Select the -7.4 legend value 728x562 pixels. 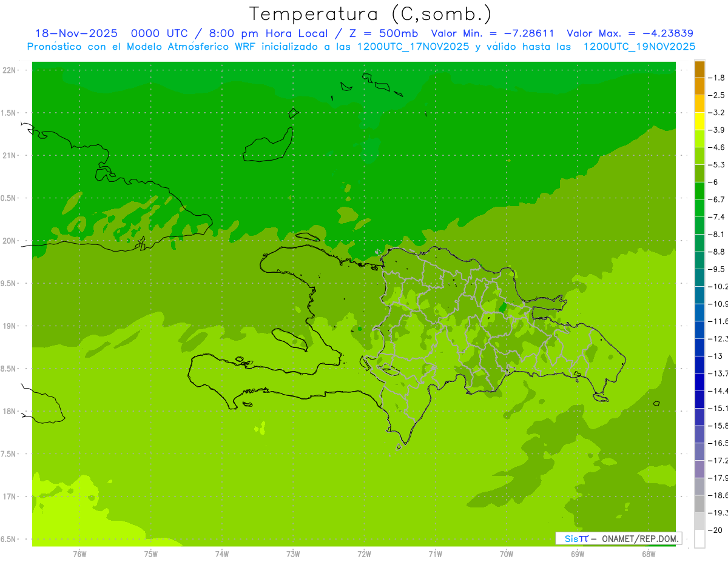tap(716, 216)
